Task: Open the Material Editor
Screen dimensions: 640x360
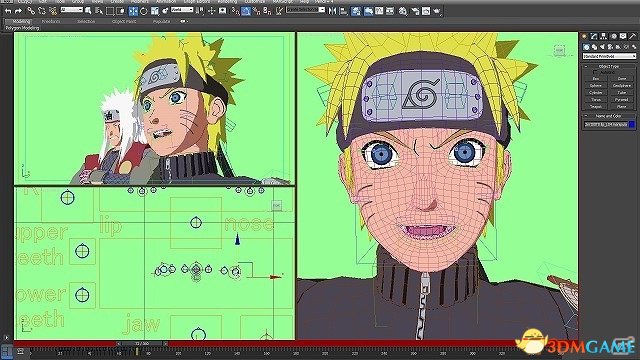Action: [403, 11]
